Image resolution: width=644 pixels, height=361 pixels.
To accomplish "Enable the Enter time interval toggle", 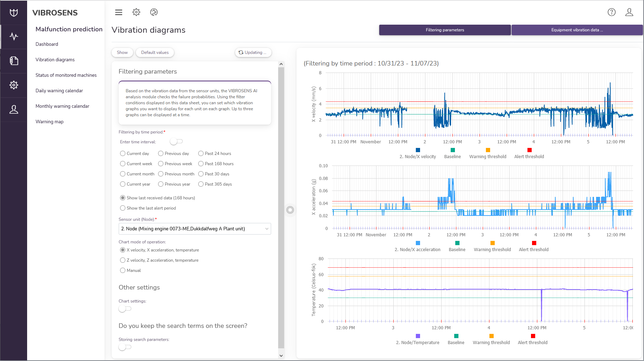I will pos(176,142).
